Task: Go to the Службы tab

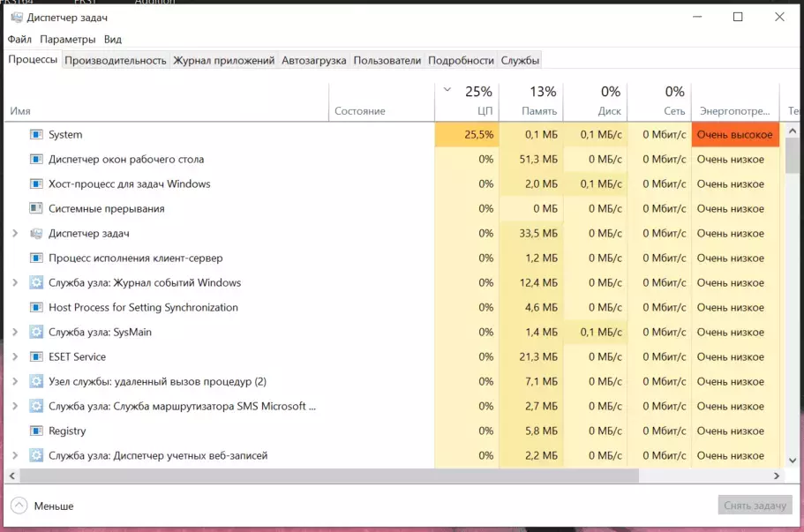Action: pos(520,61)
